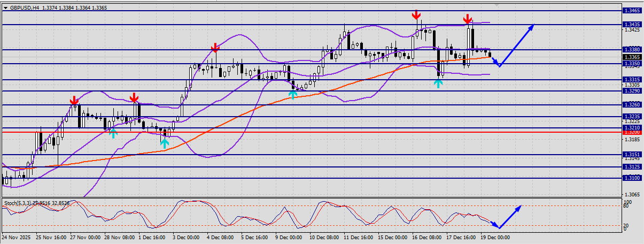Click the GBPUSD,H4 chart title text

[25, 8]
